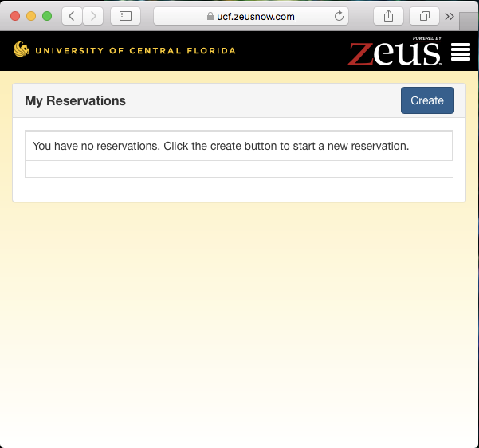Click the padlock secure-site icon
This screenshot has width=479, height=448.
[x=210, y=16]
